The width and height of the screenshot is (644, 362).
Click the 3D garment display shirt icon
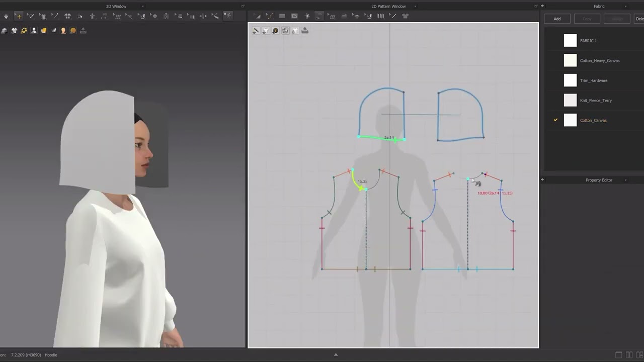pyautogui.click(x=15, y=30)
